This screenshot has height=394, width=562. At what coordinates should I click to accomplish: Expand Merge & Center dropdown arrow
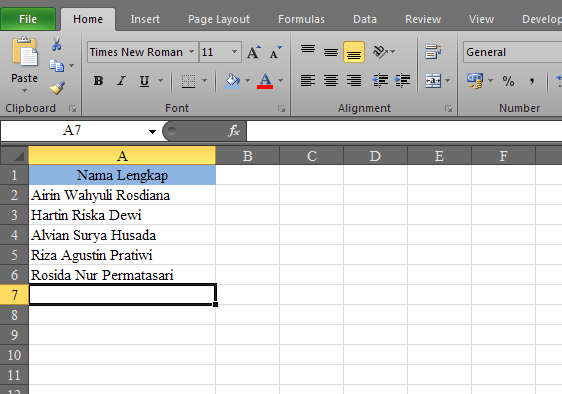(x=448, y=81)
